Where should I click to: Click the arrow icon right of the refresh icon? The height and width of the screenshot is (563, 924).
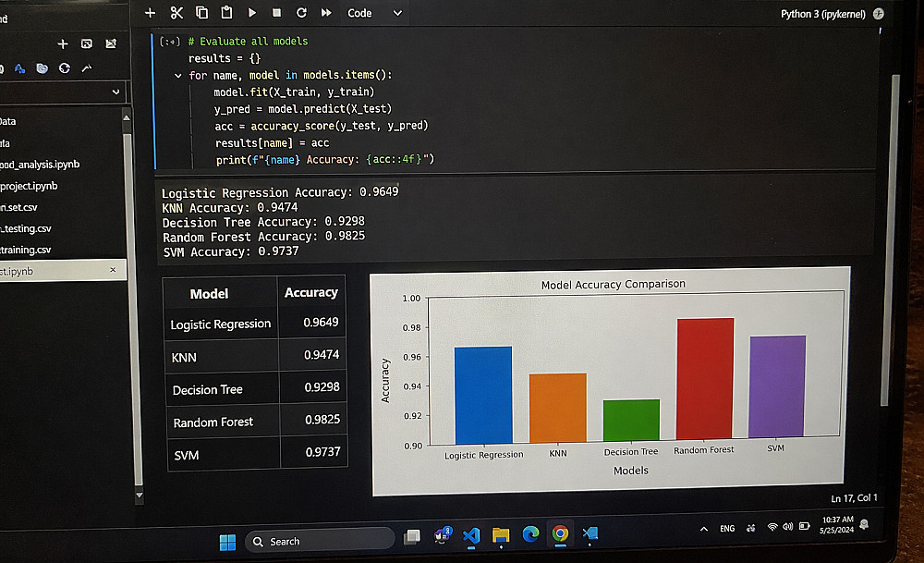pyautogui.click(x=87, y=68)
